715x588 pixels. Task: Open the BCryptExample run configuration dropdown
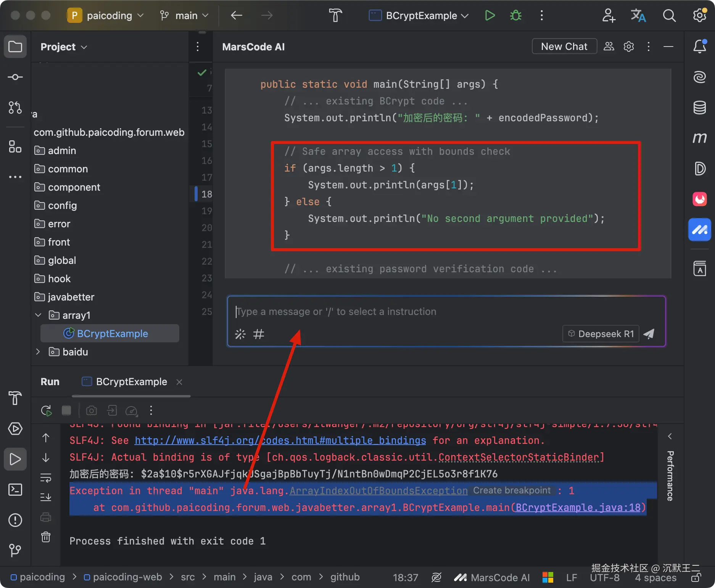click(419, 16)
